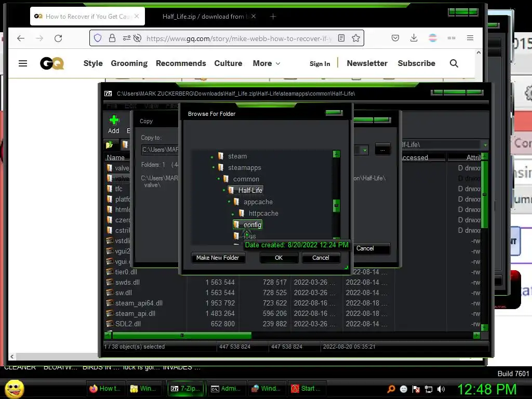Collapse the common tree node expander
The image size is (532, 399).
click(x=219, y=179)
